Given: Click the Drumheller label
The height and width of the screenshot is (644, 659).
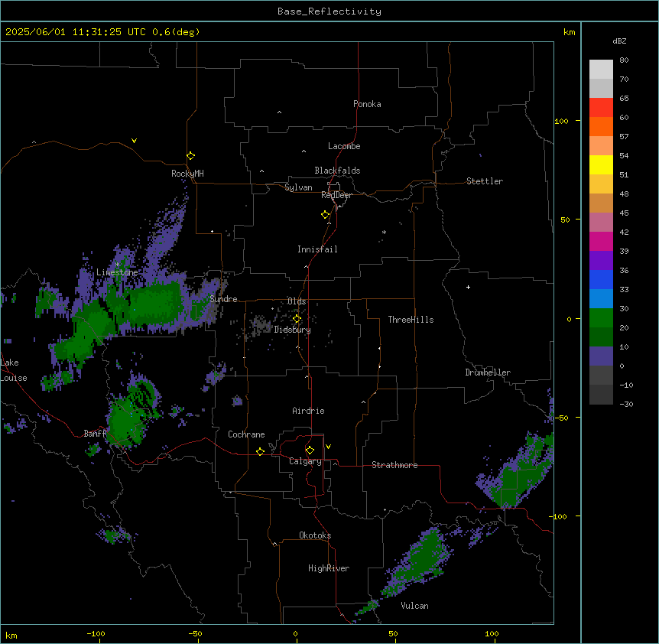Looking at the screenshot, I should [x=488, y=372].
